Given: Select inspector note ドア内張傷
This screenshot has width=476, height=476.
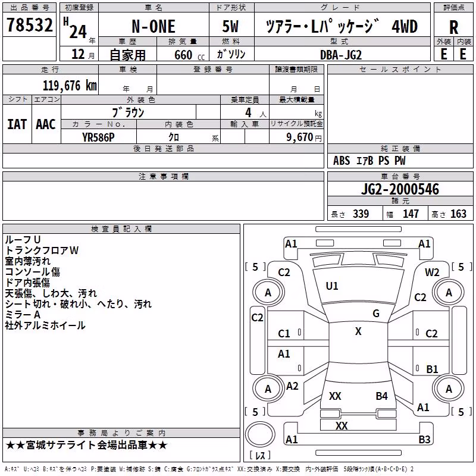Looking at the screenshot, I should point(27,283).
